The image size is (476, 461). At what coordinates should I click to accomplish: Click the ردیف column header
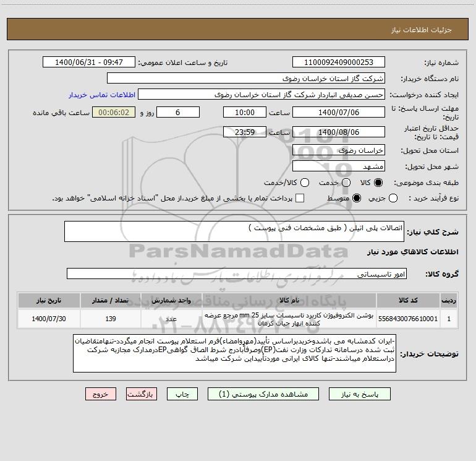tap(449, 300)
